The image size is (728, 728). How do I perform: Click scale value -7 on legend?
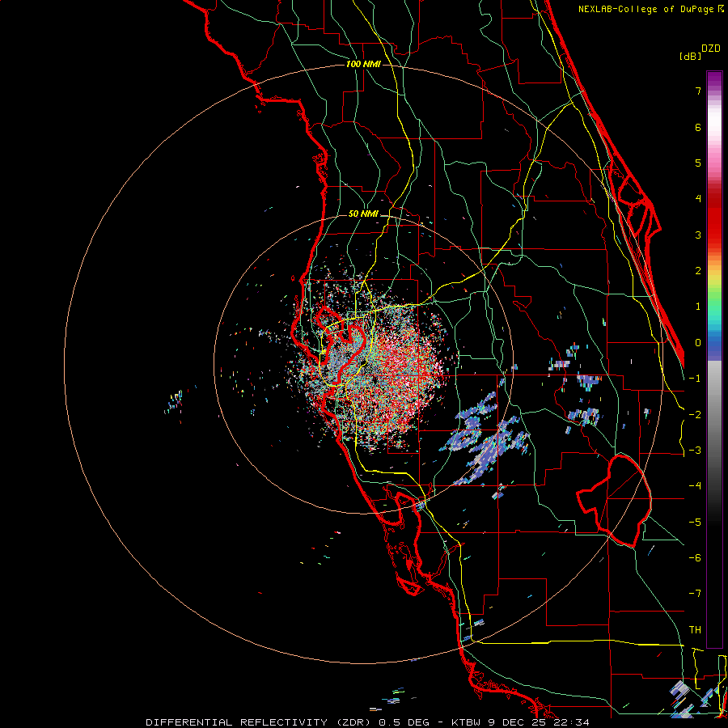point(695,594)
